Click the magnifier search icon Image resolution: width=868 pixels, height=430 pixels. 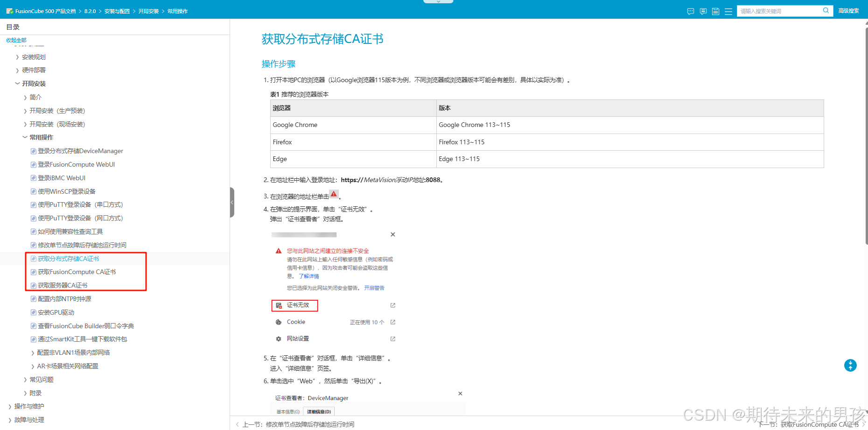click(826, 10)
